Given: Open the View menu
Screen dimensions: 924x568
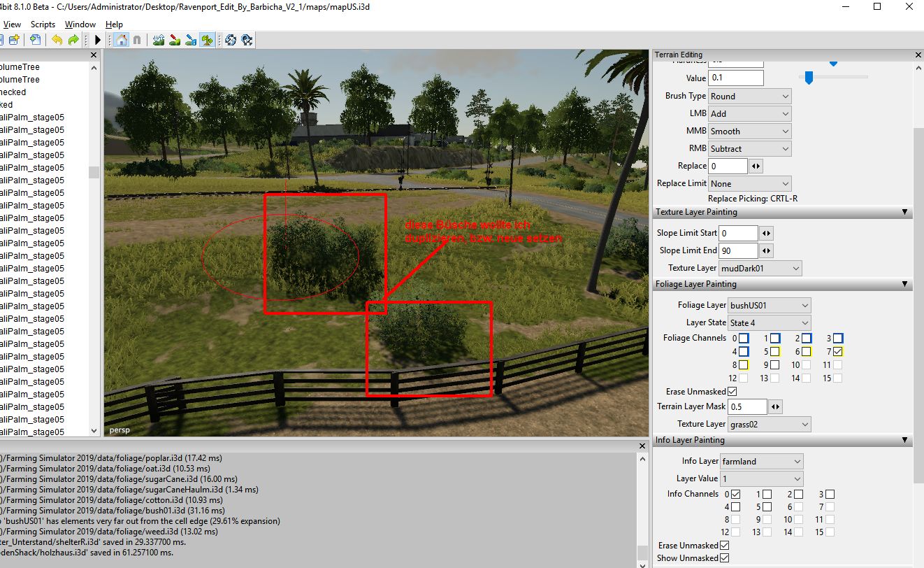Looking at the screenshot, I should pyautogui.click(x=12, y=24).
